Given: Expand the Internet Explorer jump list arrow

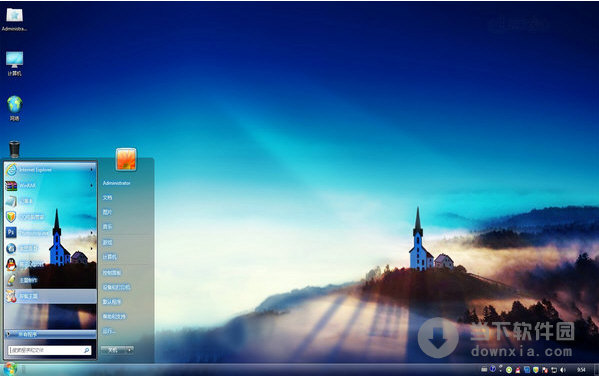Looking at the screenshot, I should (x=92, y=170).
